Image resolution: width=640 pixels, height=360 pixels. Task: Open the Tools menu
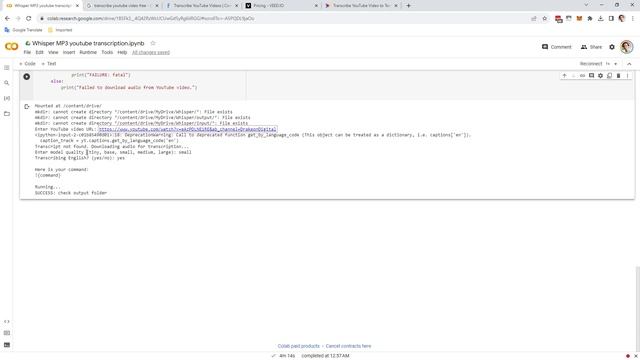[107, 52]
